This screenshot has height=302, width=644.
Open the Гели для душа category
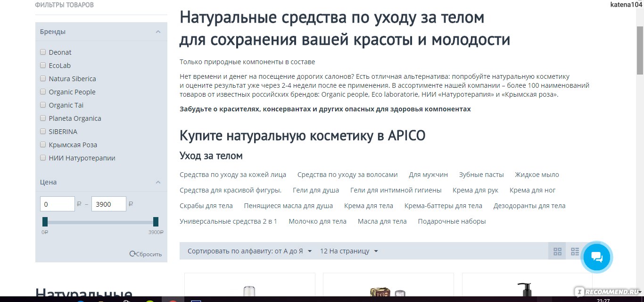pos(316,190)
